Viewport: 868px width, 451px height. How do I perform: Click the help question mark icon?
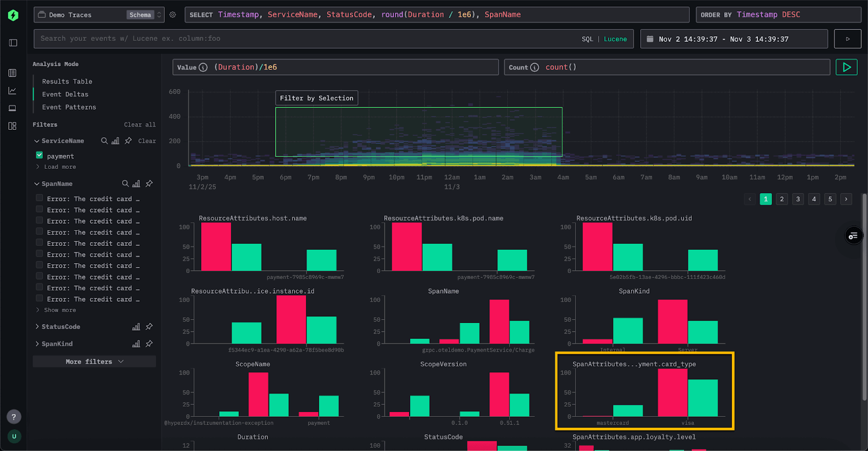14,417
